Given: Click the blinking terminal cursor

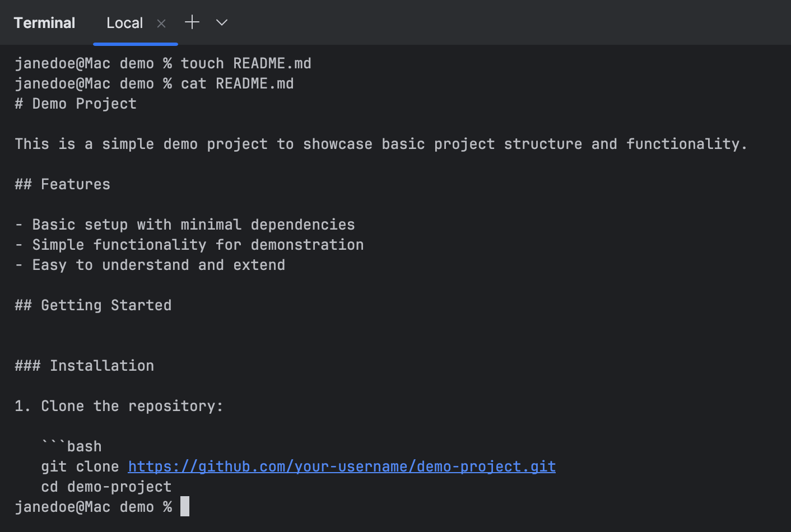Looking at the screenshot, I should tap(184, 506).
